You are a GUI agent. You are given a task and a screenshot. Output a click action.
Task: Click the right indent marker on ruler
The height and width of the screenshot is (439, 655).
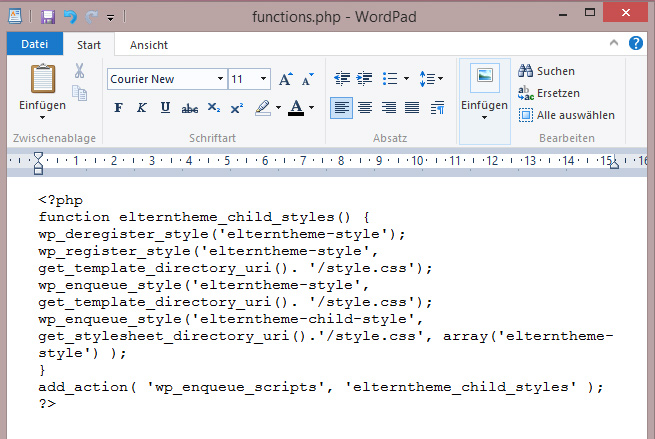614,165
